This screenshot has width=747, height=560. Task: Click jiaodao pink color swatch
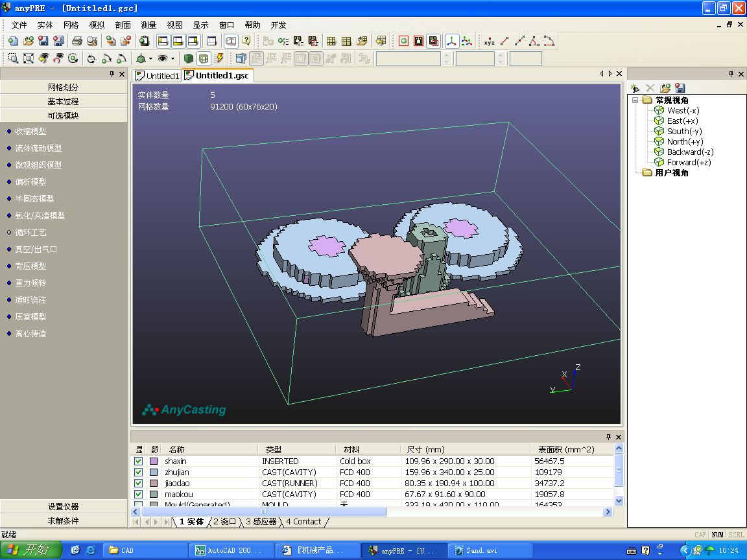pyautogui.click(x=154, y=483)
